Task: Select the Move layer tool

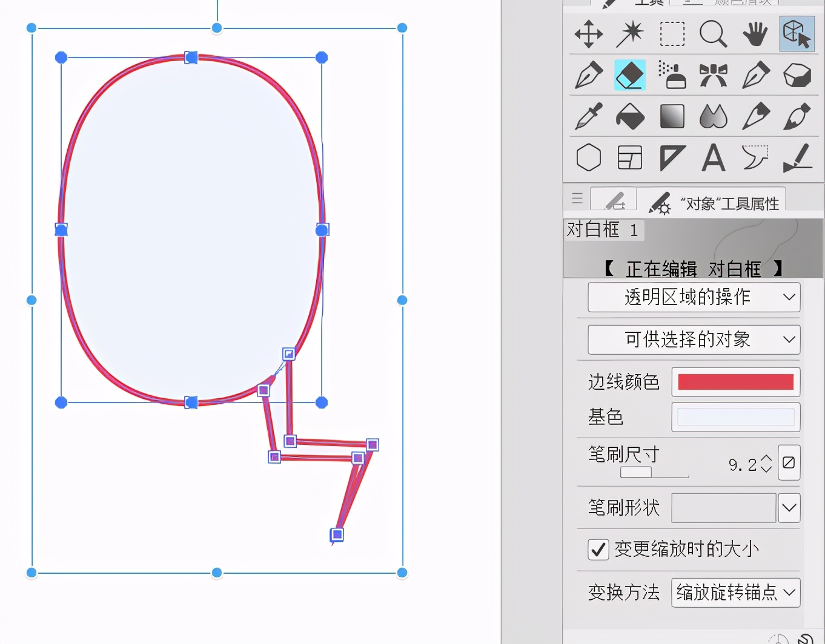Action: pos(588,34)
